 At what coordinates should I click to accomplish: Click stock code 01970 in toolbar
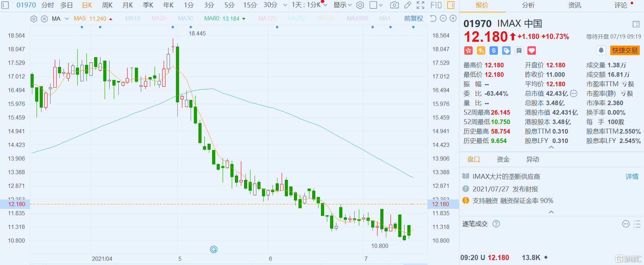(26, 5)
